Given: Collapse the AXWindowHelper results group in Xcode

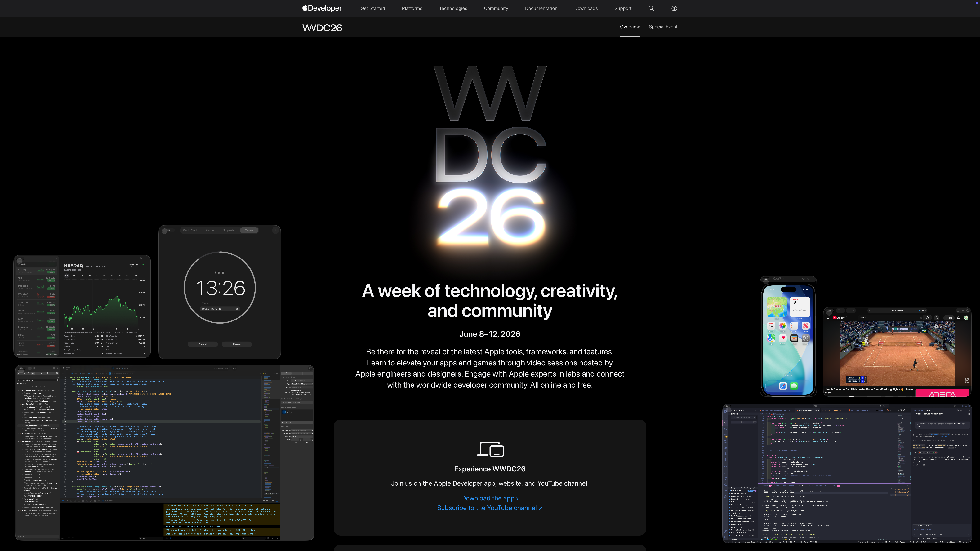Looking at the screenshot, I should coord(18,390).
